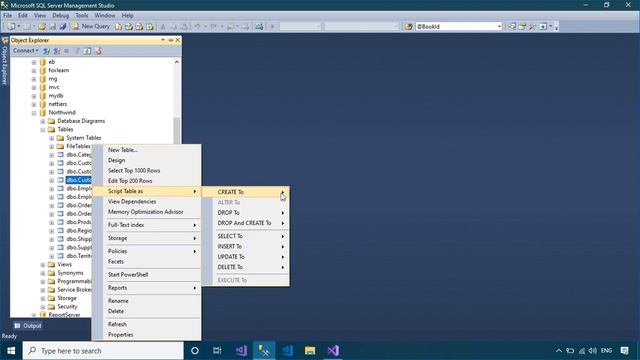The height and width of the screenshot is (360, 640).
Task: Click the Connect Object Explorer icon
Action: [x=47, y=51]
